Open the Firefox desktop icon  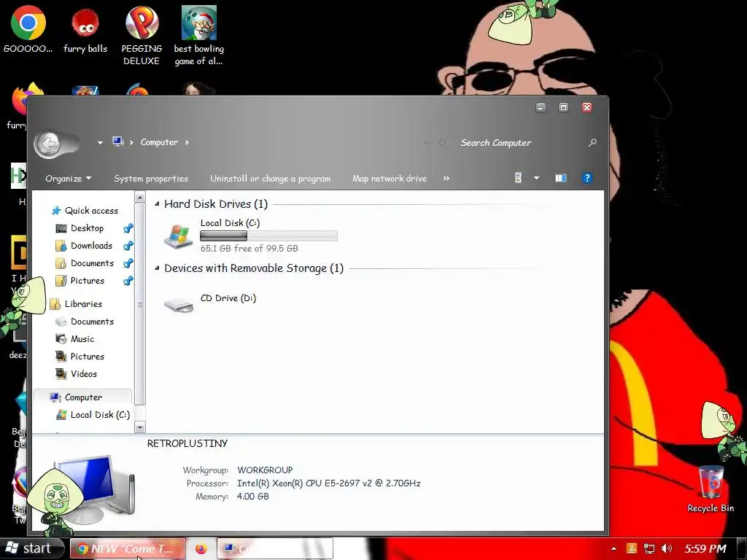click(x=19, y=101)
